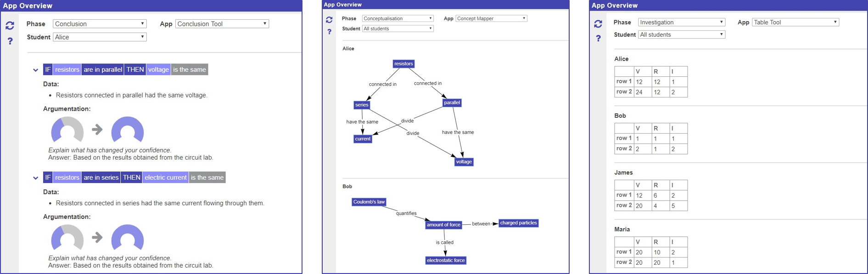Click help question mark in Table Tool panel

click(x=598, y=39)
